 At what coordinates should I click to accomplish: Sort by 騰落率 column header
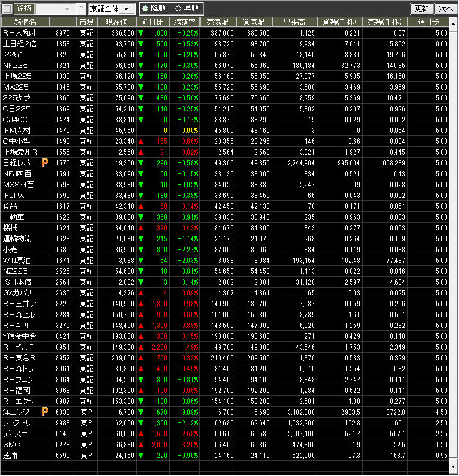point(185,22)
